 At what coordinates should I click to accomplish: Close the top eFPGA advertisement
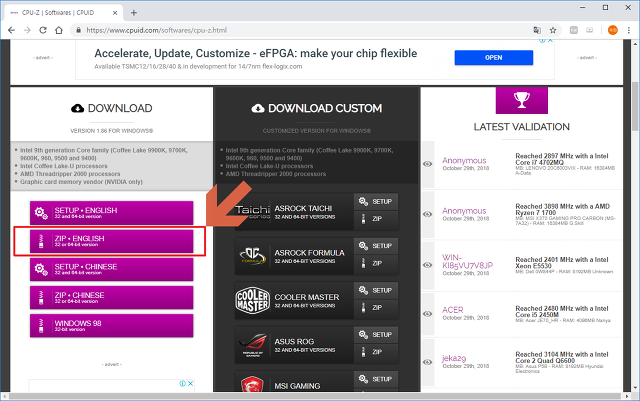coord(550,40)
